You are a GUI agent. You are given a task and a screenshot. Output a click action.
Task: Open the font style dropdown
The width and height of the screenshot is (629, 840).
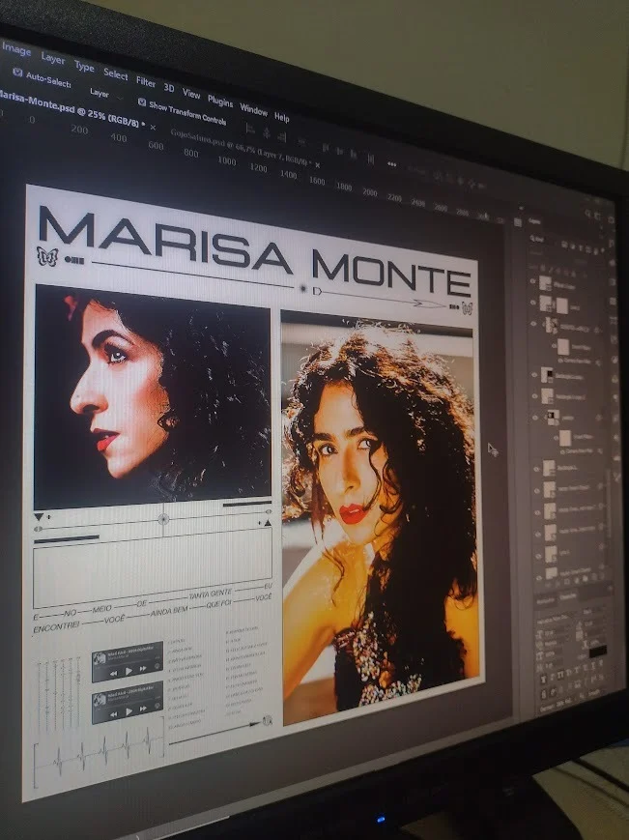(x=592, y=611)
